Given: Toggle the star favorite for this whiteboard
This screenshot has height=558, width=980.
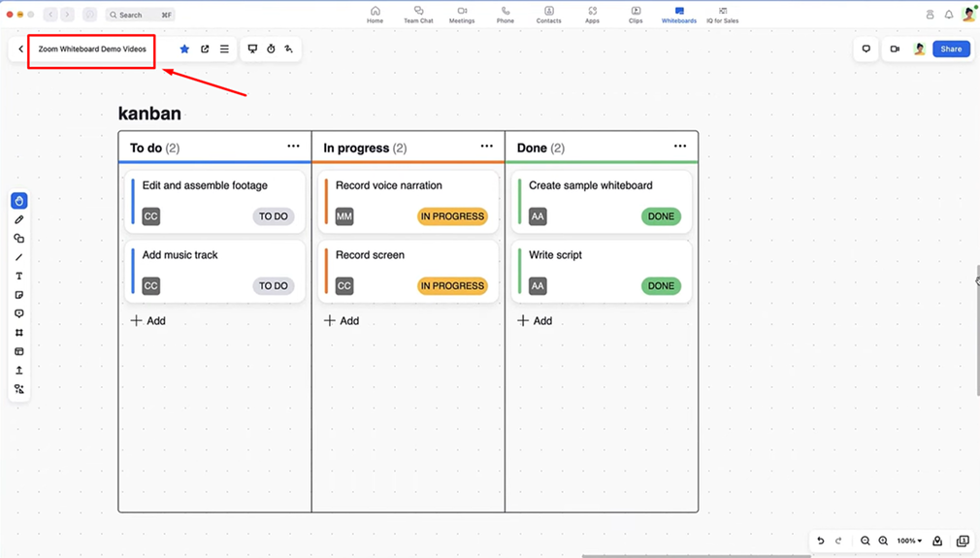Looking at the screenshot, I should (184, 49).
